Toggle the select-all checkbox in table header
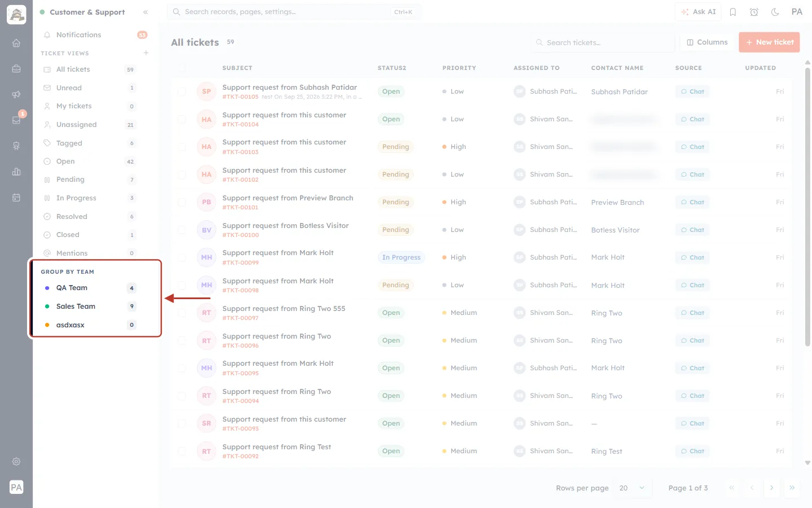The width and height of the screenshot is (812, 508). coord(182,68)
